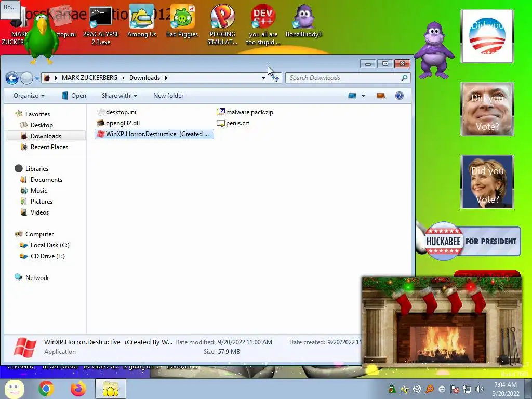Click the purple BonziBuddy gorilla character
This screenshot has width=532, height=399.
pyautogui.click(x=434, y=50)
